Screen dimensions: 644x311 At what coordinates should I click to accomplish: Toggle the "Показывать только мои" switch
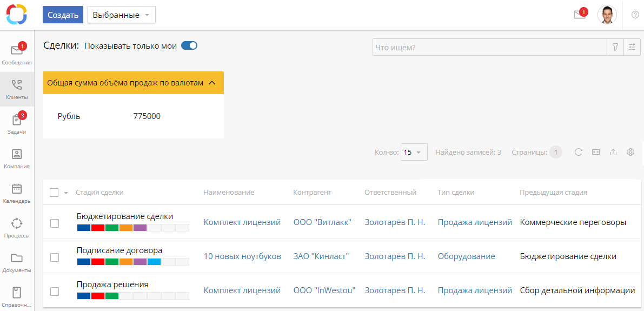click(x=189, y=46)
